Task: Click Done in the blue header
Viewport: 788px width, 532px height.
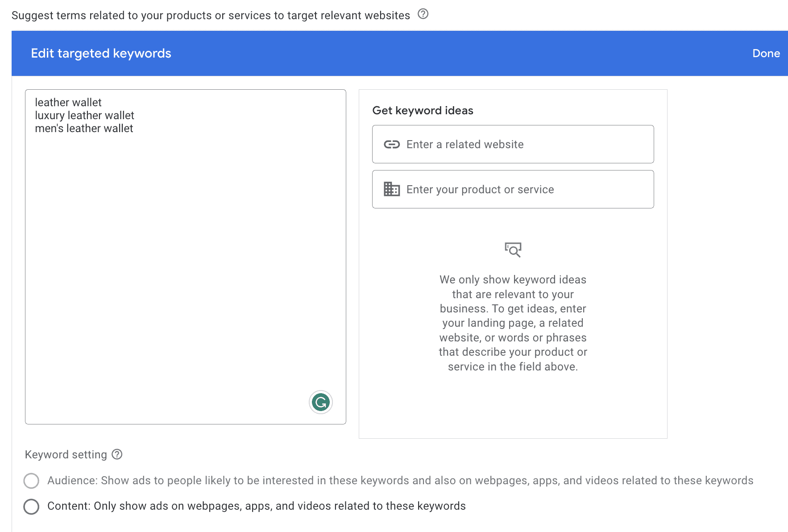Action: click(x=766, y=54)
